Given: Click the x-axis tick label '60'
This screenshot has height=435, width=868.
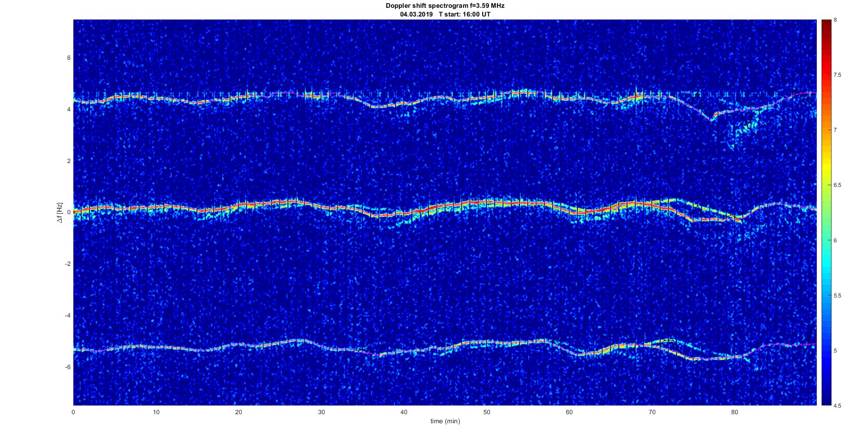Looking at the screenshot, I should 569,412.
